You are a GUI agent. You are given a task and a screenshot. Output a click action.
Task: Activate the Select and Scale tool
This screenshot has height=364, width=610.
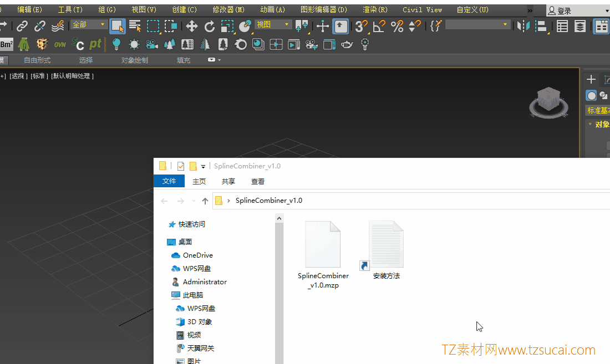tap(227, 26)
